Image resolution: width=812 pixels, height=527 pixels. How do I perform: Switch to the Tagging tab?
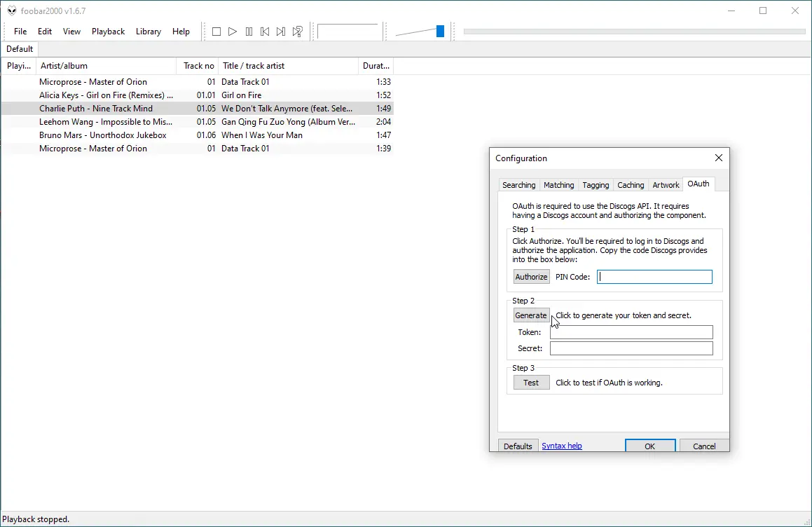[596, 185]
